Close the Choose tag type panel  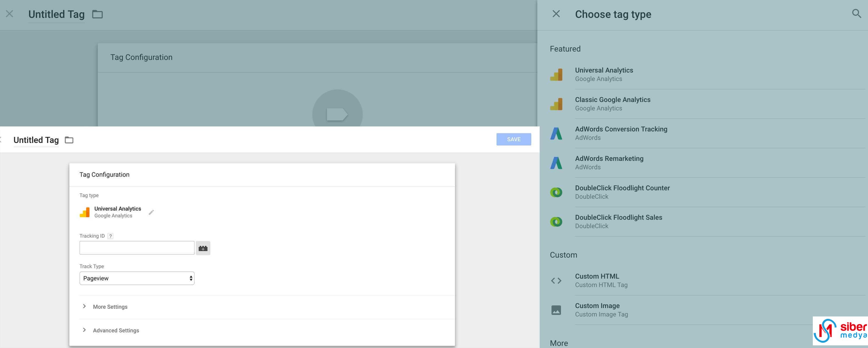[556, 14]
